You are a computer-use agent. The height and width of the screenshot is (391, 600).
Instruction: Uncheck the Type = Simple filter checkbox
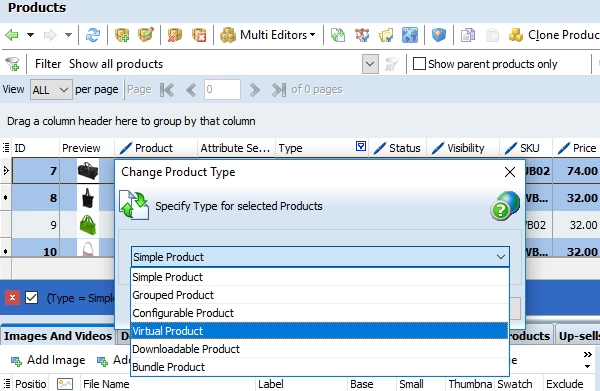(31, 297)
